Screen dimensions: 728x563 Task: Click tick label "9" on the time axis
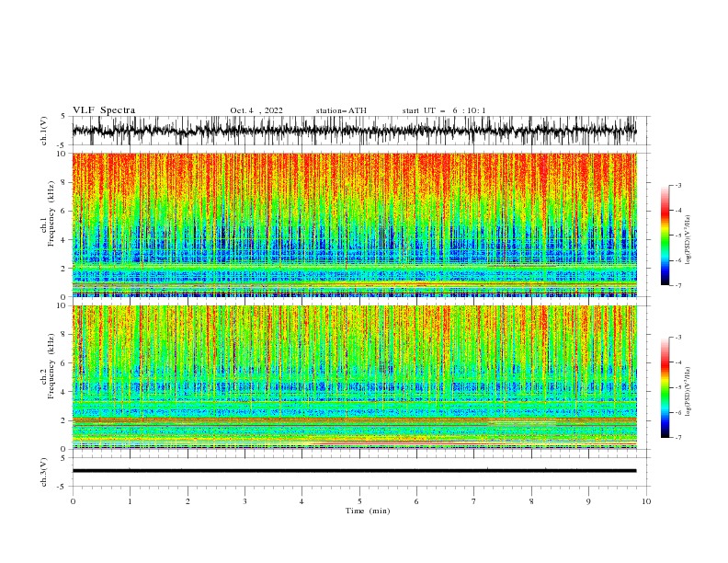(588, 501)
